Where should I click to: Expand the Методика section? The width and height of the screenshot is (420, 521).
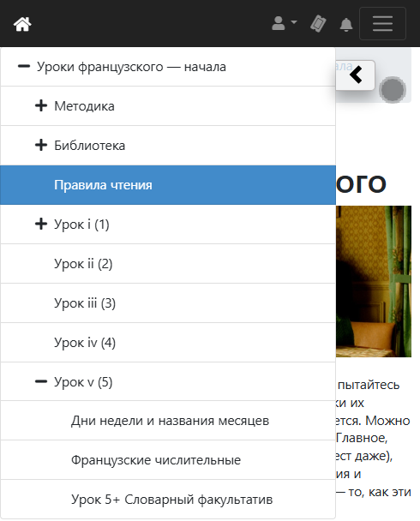41,105
